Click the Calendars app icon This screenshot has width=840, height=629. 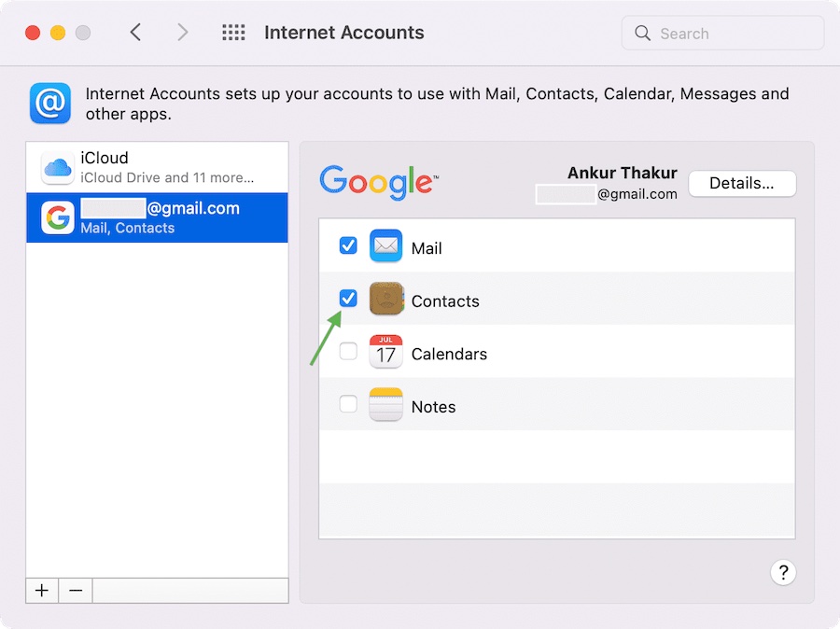pyautogui.click(x=385, y=352)
